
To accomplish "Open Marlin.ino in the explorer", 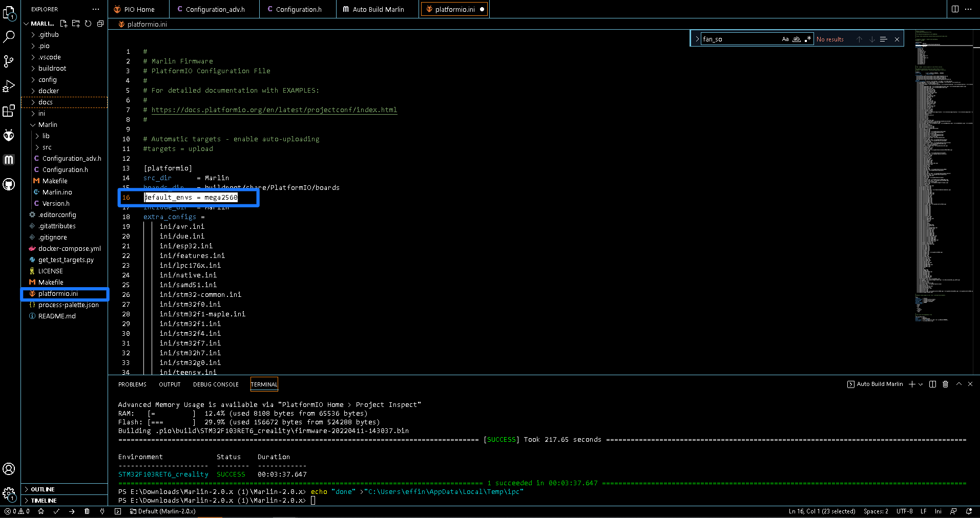I will pos(57,192).
